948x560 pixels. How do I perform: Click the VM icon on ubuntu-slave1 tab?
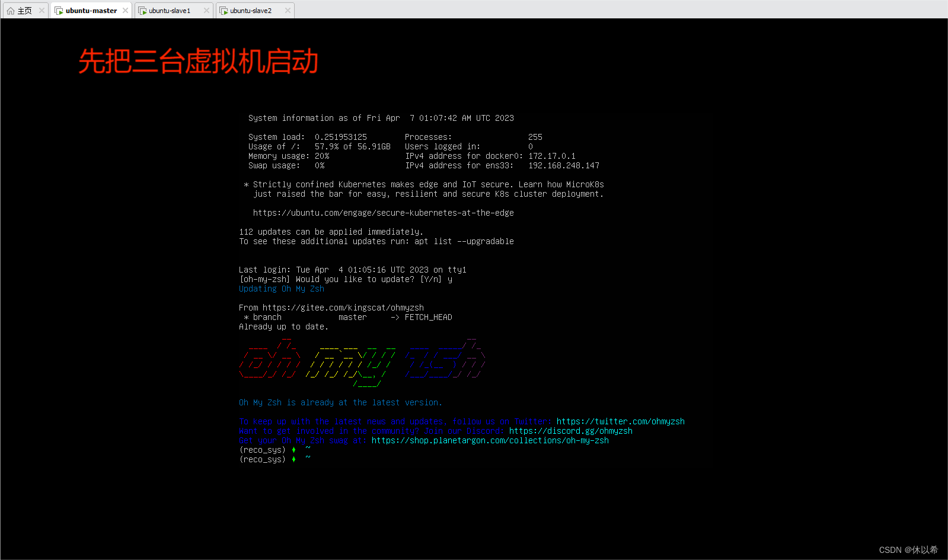pyautogui.click(x=142, y=11)
